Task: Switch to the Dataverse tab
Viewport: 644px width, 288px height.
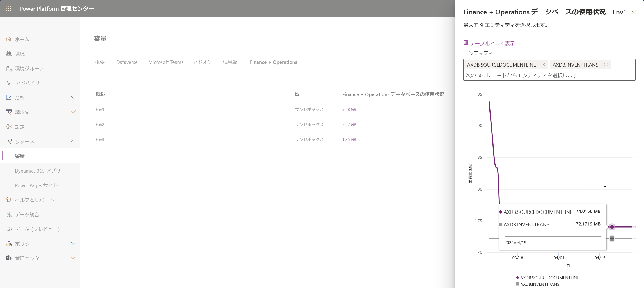Action: [127, 62]
